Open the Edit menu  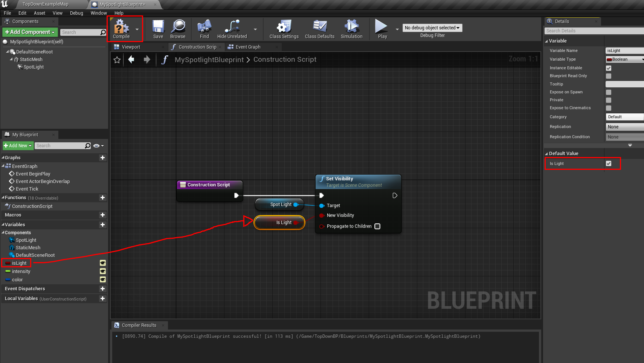click(23, 13)
